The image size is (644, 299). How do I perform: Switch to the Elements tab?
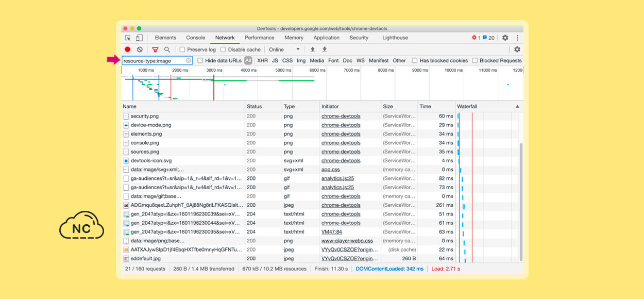click(x=165, y=38)
